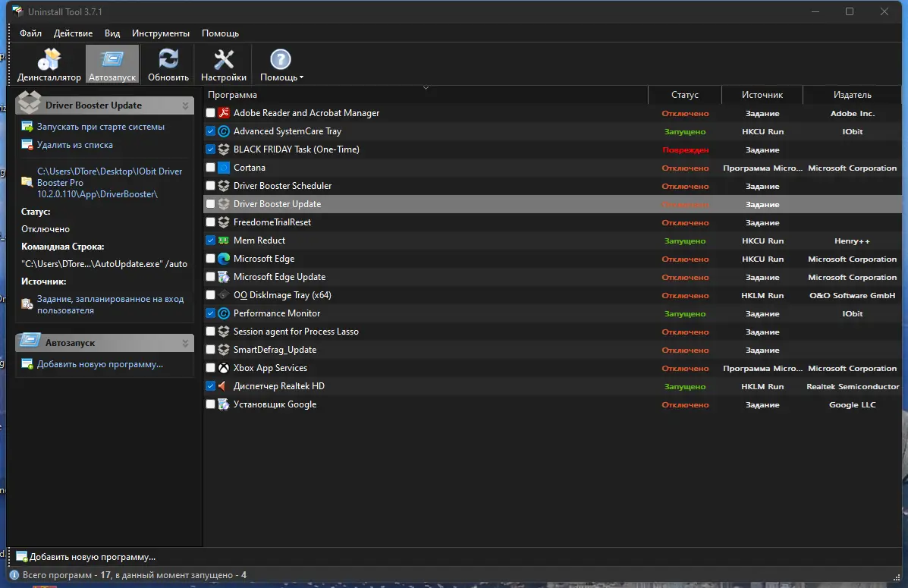Viewport: 908px width, 588px height.
Task: Open the Инструменты menu
Action: 160,33
